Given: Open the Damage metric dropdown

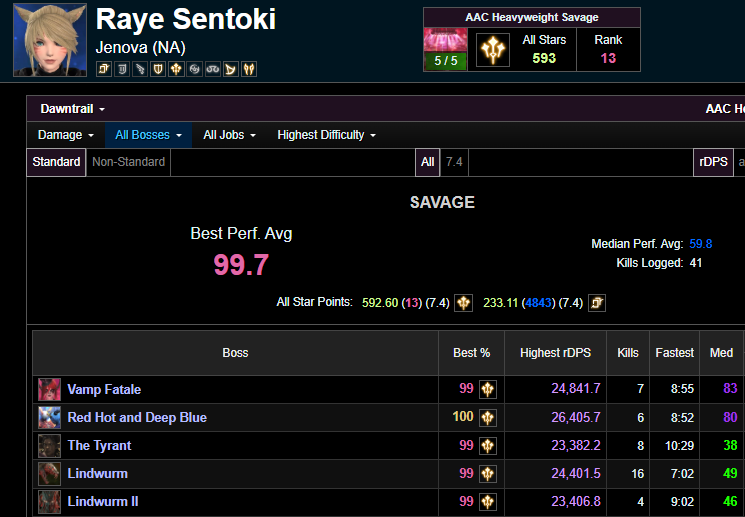Looking at the screenshot, I should pyautogui.click(x=66, y=135).
